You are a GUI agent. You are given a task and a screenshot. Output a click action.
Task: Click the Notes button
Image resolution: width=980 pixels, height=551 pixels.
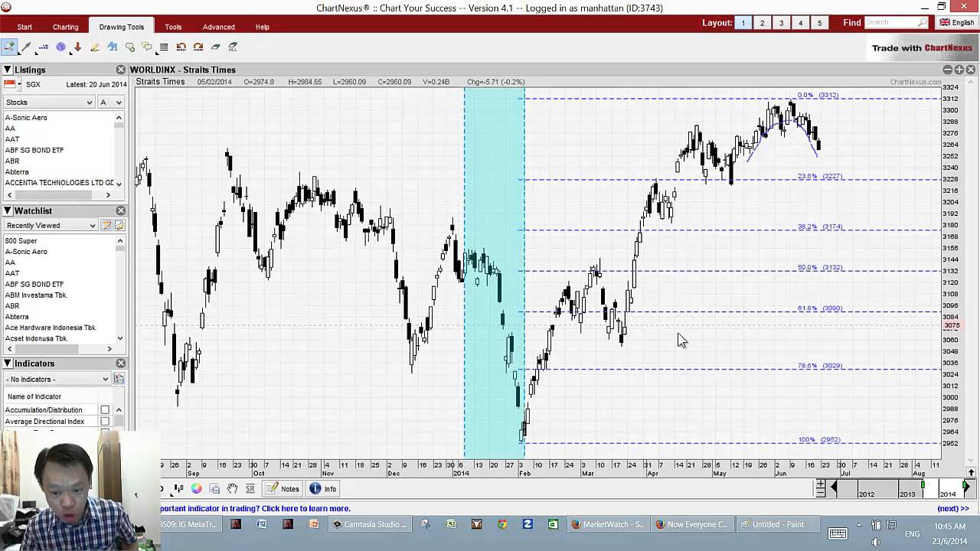pyautogui.click(x=283, y=489)
